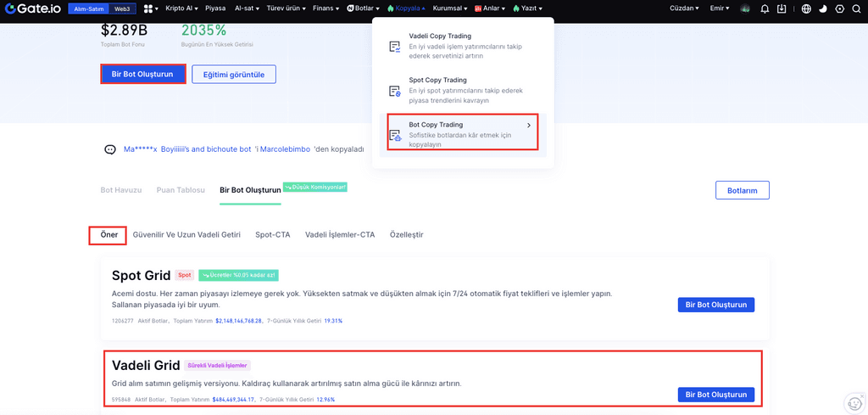
Task: Click the user avatar icon
Action: coord(745,8)
